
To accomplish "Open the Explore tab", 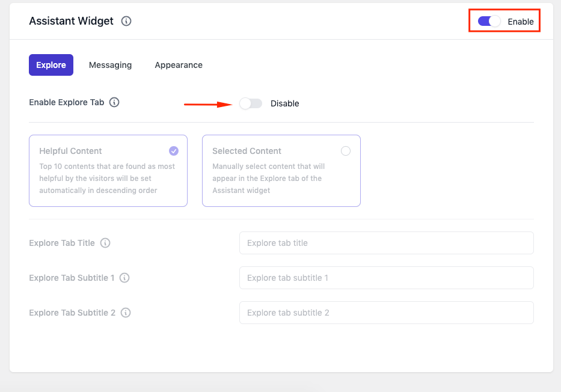I will tap(51, 65).
